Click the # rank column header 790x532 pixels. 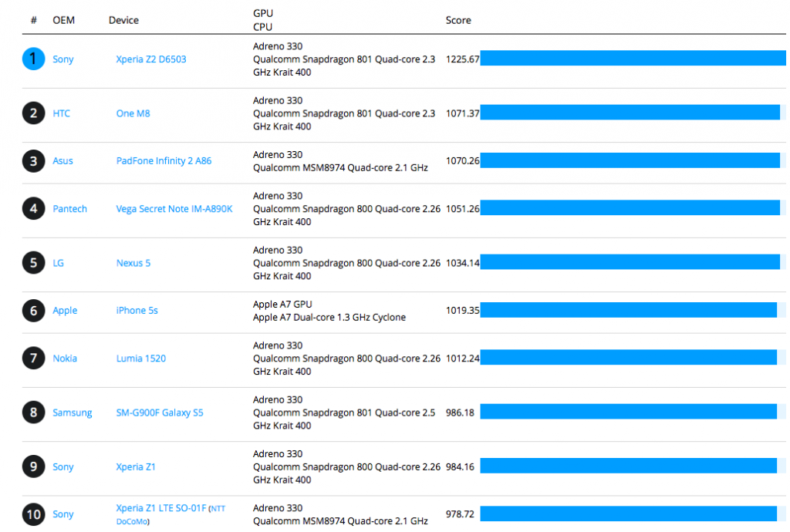(34, 20)
